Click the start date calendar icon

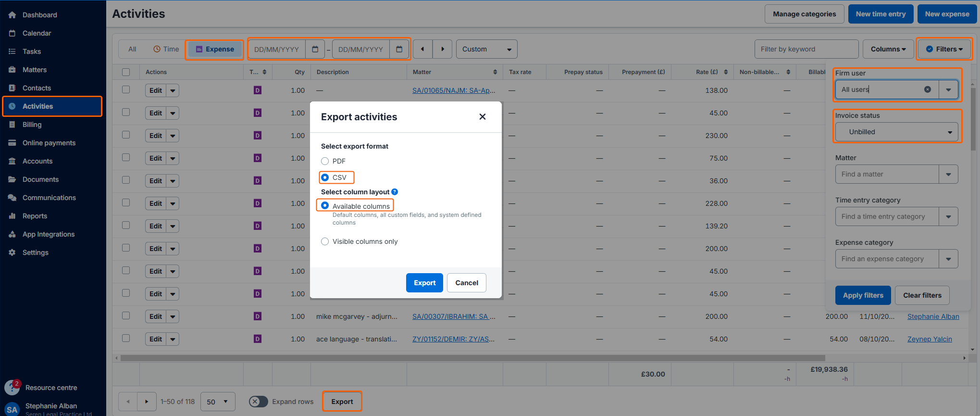pyautogui.click(x=315, y=49)
